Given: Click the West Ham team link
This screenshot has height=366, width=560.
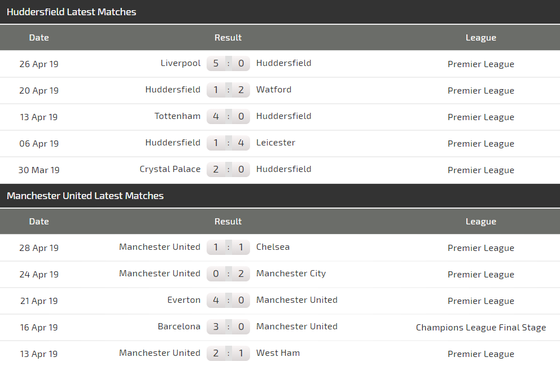Looking at the screenshot, I should 278,353.
